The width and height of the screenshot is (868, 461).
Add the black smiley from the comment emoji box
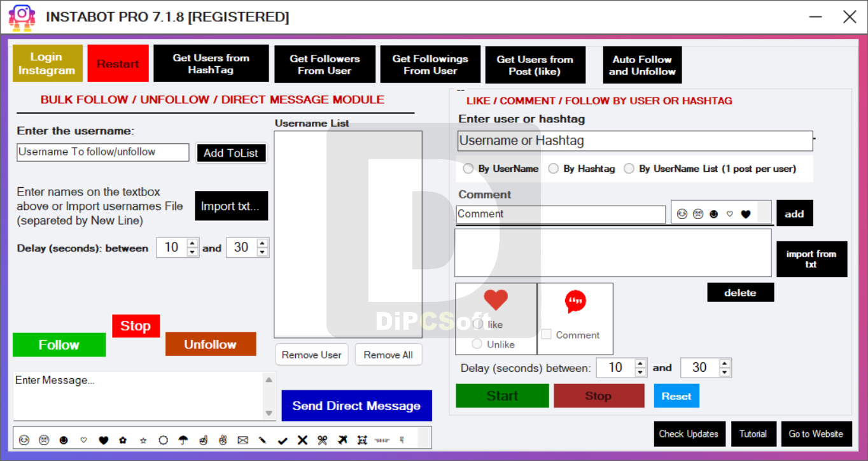(713, 214)
